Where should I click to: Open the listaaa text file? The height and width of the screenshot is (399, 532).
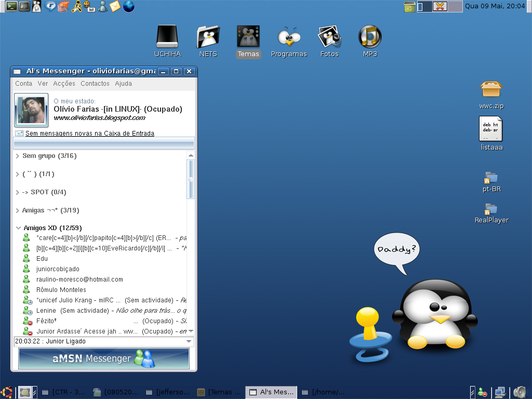click(x=491, y=134)
